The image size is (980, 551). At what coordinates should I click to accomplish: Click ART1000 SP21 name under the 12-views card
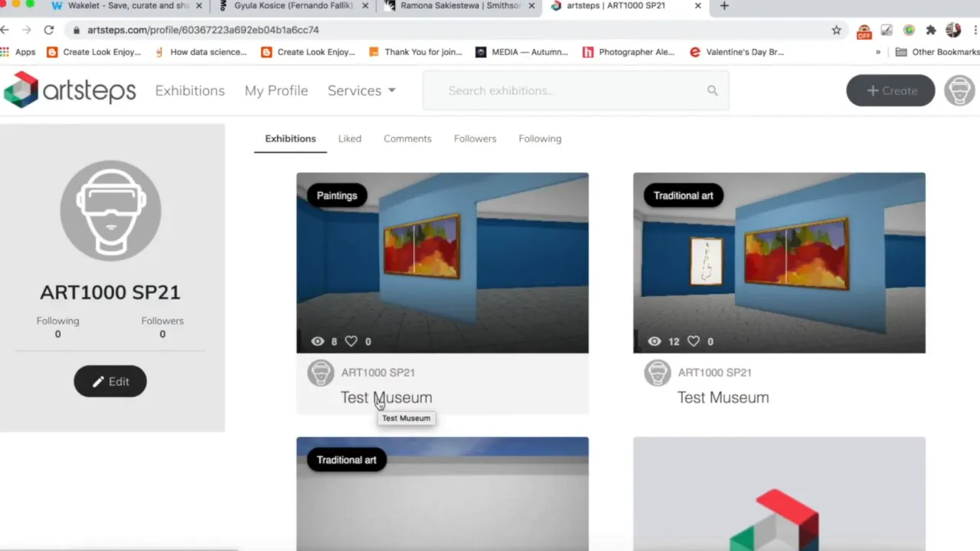pos(715,373)
